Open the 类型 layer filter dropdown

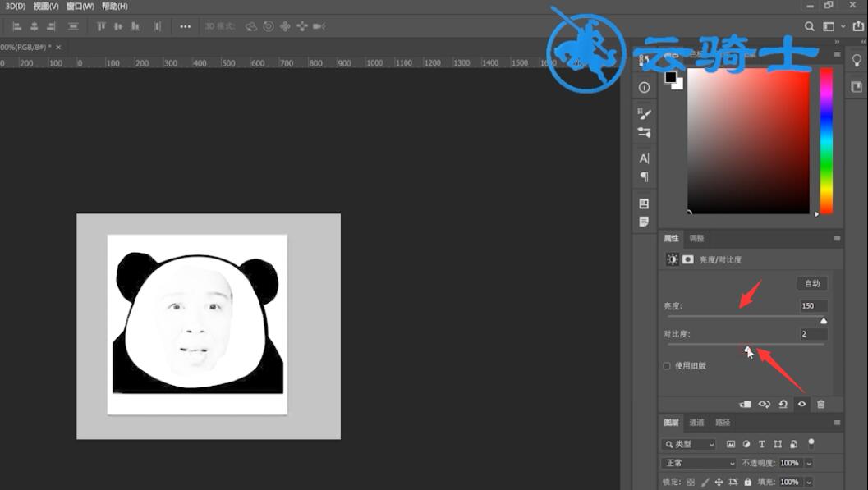[x=689, y=444]
